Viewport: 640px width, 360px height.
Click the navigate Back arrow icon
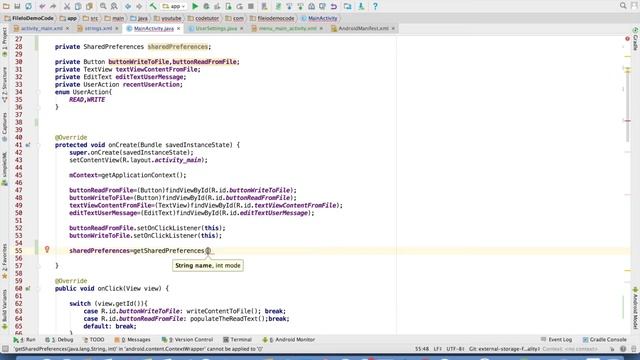point(128,6)
